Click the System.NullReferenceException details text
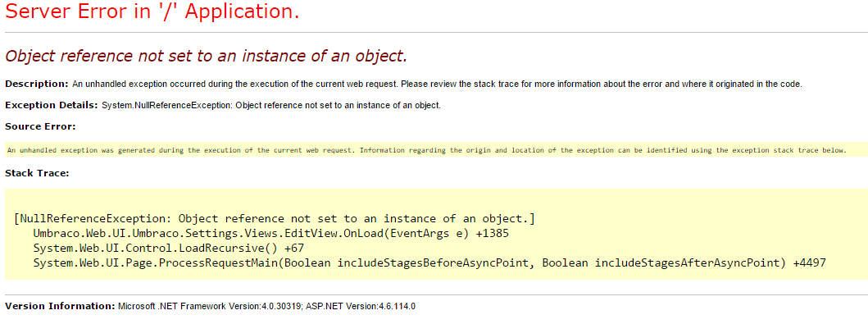This screenshot has height=324, width=868. (x=271, y=105)
